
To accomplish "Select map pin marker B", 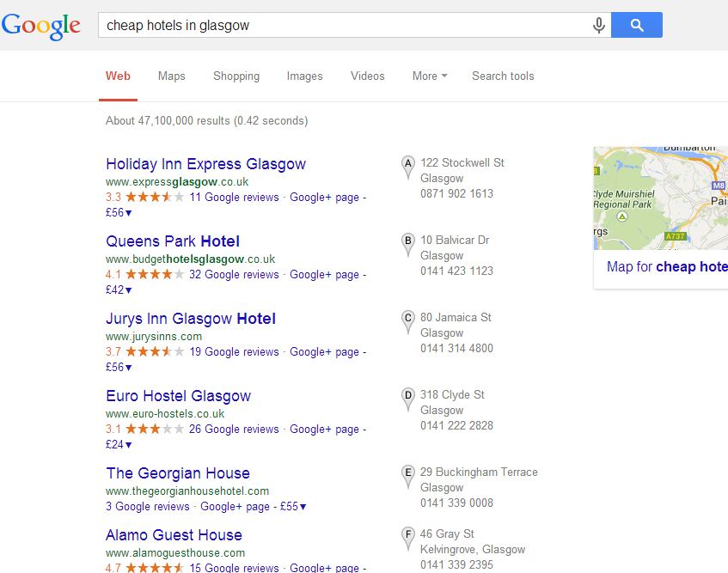I will [x=408, y=245].
